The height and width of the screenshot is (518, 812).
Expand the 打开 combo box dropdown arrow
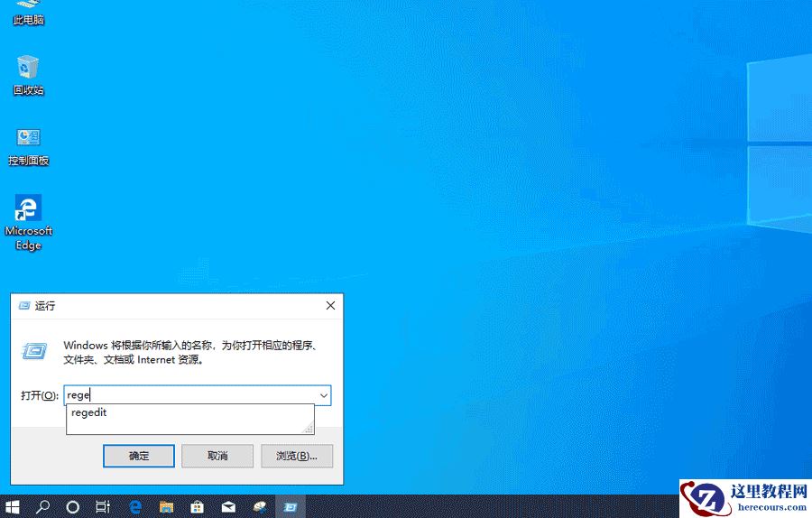pos(324,395)
